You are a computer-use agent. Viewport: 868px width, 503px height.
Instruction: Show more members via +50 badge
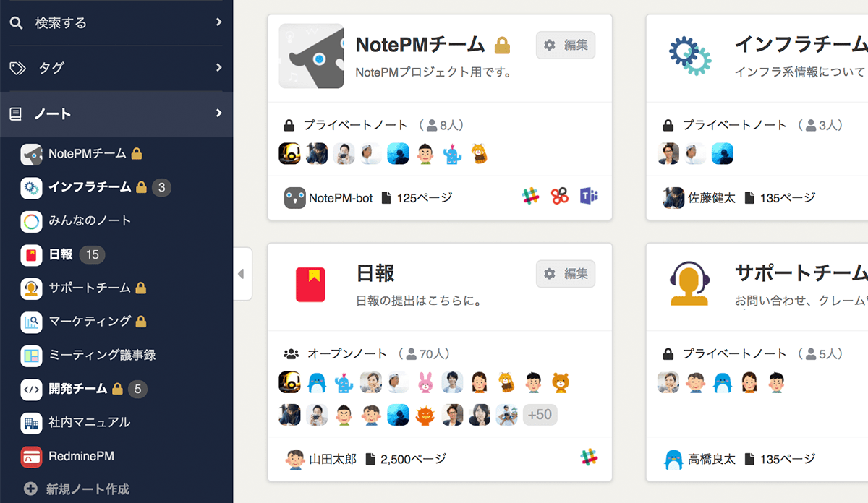[x=540, y=414]
